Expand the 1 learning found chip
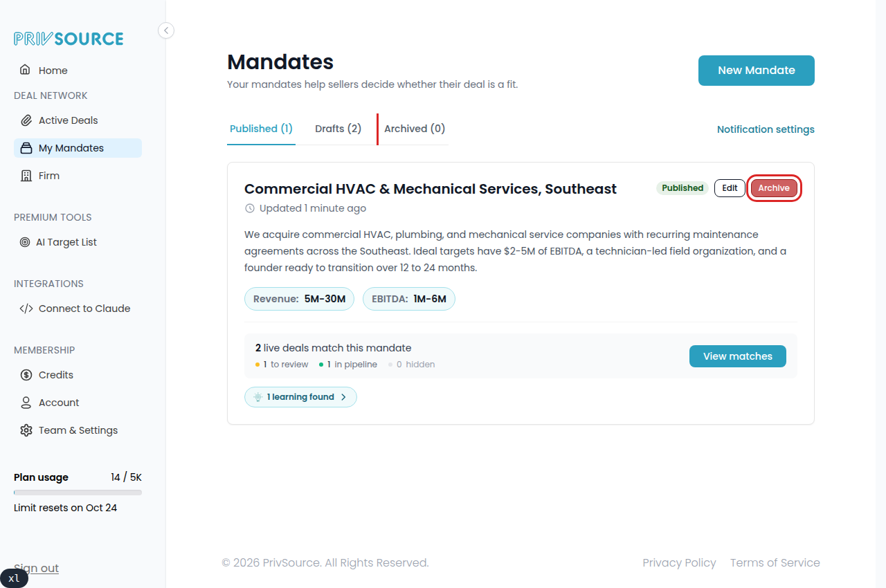Viewport: 886px width, 588px height. click(x=300, y=397)
